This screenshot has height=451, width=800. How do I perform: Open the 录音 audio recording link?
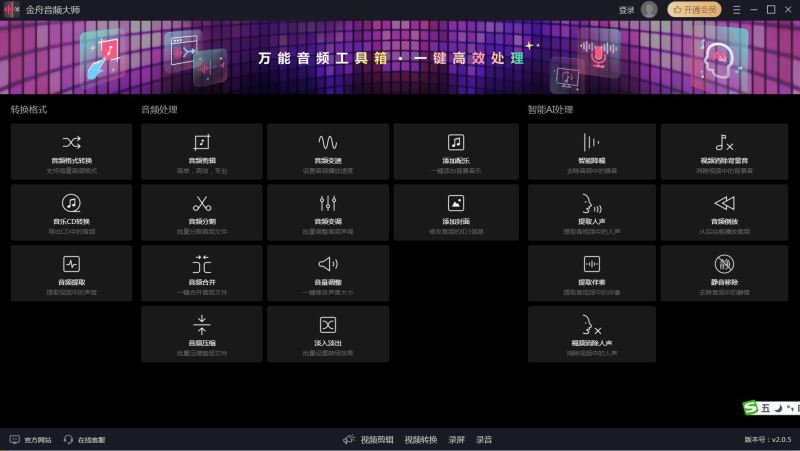coord(484,440)
